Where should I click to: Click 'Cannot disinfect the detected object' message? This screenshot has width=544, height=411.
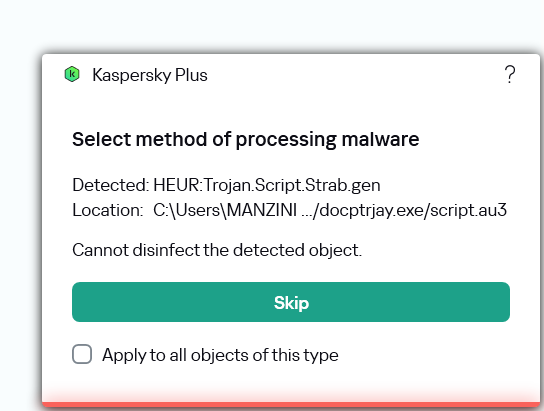click(217, 250)
